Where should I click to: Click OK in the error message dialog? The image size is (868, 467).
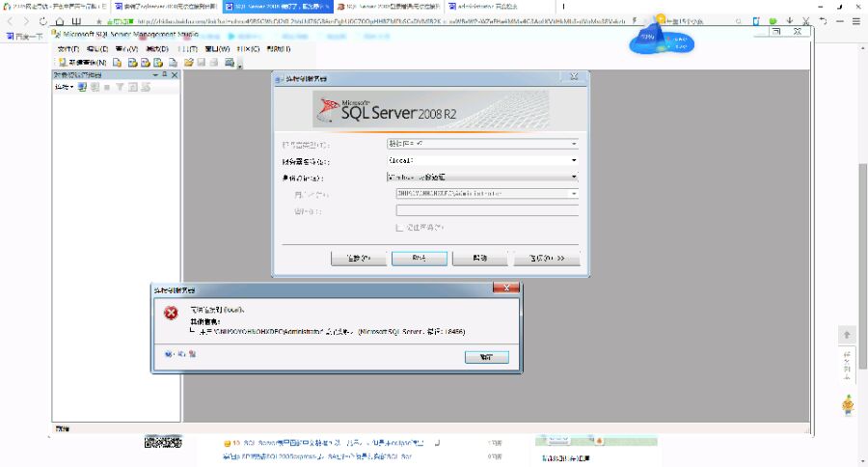(x=487, y=357)
